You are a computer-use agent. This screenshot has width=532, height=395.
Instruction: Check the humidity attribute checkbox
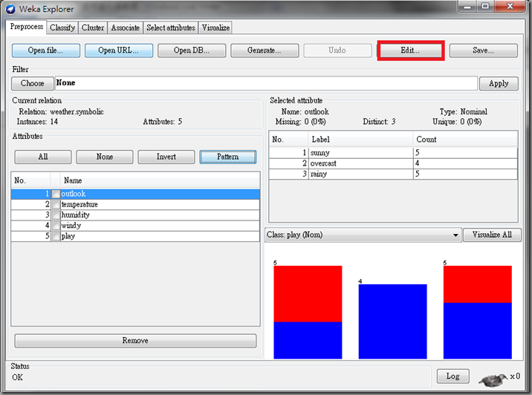pyautogui.click(x=56, y=215)
